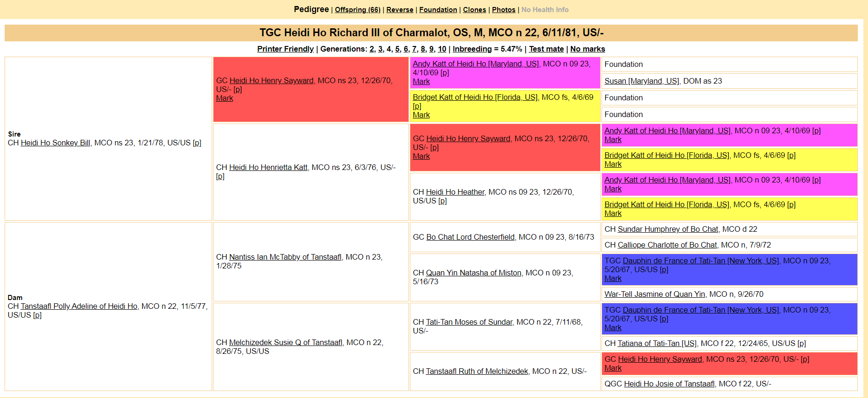Show 2 generations

[x=372, y=49]
